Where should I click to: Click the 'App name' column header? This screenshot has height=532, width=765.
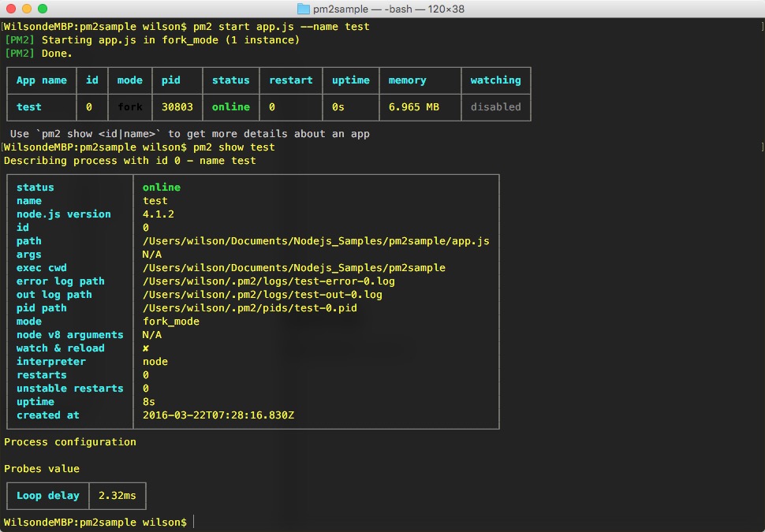tap(42, 80)
